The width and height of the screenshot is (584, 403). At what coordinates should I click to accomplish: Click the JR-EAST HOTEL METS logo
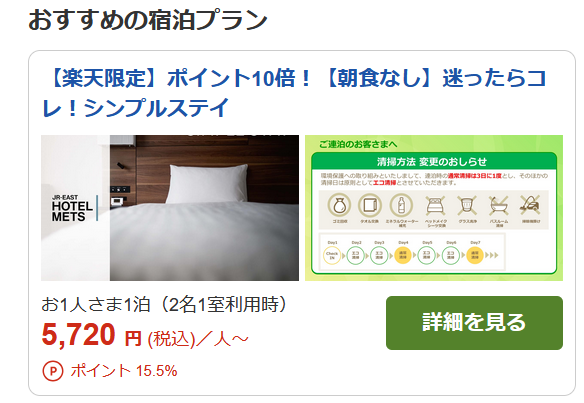point(74,208)
